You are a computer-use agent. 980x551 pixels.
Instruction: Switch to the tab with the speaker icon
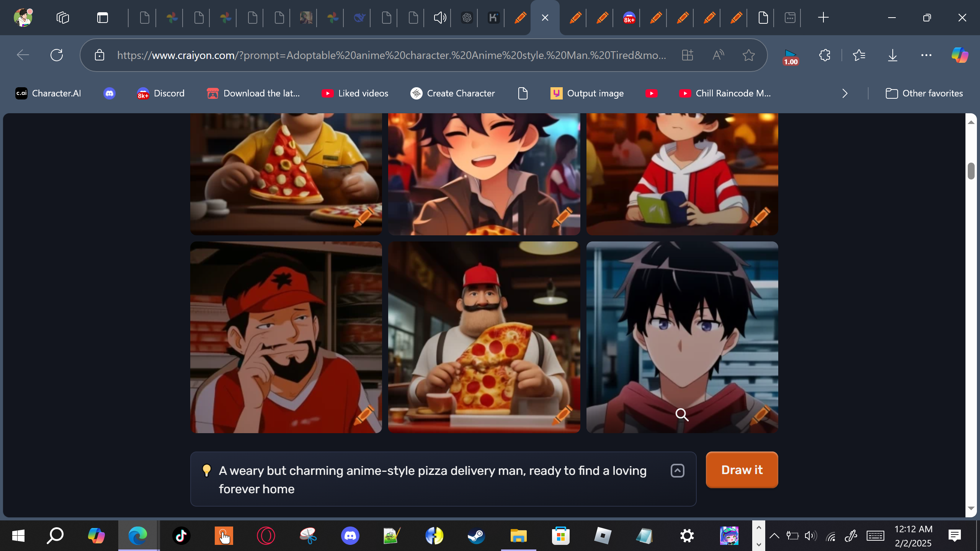[x=440, y=18]
